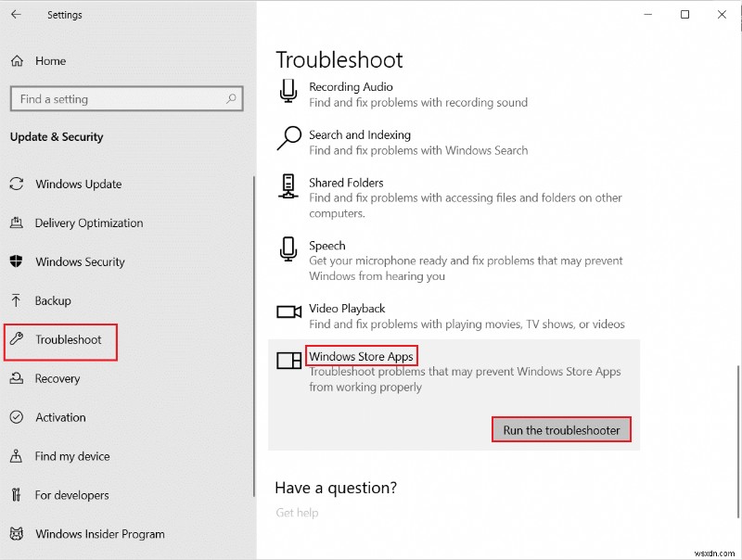Run the Windows Store Apps troubleshooter
The width and height of the screenshot is (742, 560).
pos(560,428)
